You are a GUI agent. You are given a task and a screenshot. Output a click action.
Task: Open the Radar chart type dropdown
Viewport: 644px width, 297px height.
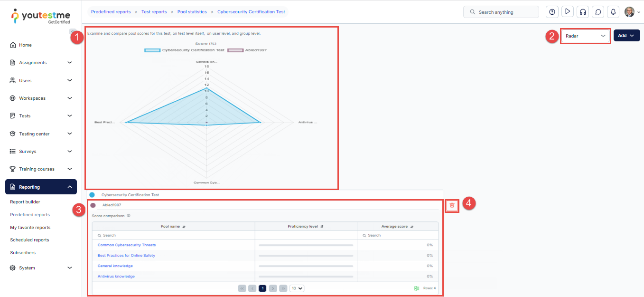coord(585,36)
